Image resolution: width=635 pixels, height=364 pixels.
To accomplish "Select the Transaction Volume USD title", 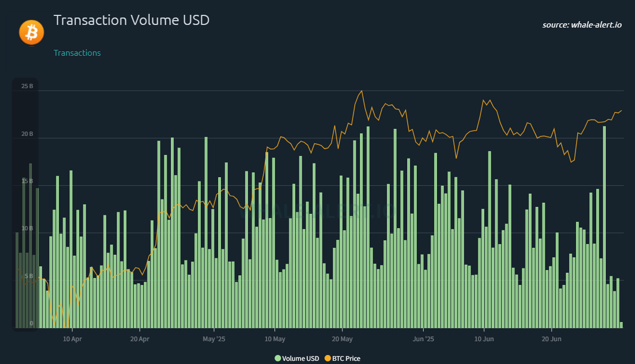I will (132, 20).
